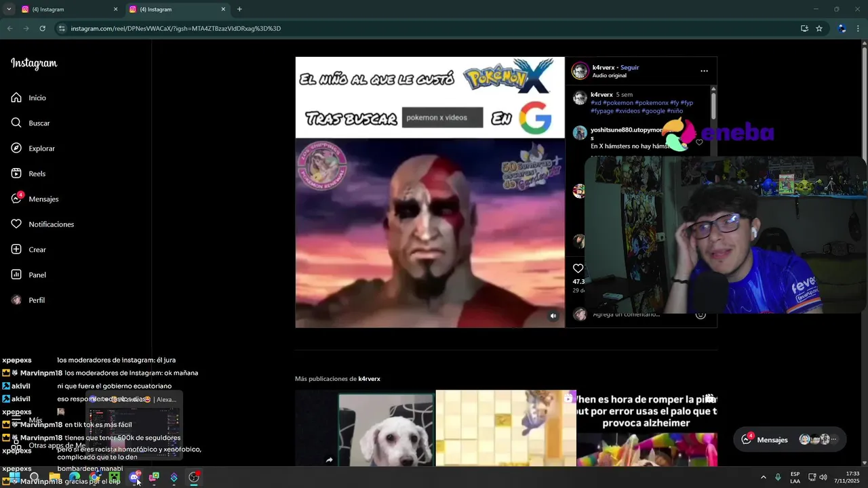
Task: Click the address bar URL
Action: (x=176, y=28)
